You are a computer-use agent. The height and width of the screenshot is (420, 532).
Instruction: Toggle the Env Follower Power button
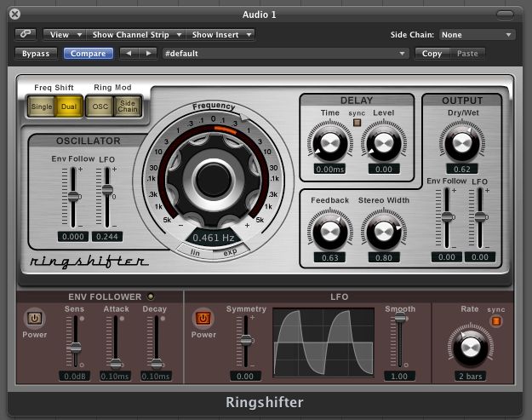[x=34, y=319]
